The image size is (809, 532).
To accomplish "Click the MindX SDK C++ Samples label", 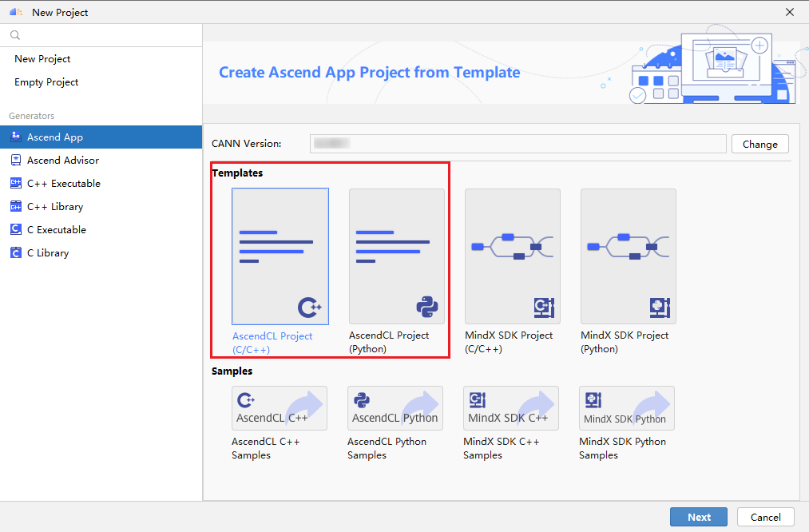I will point(502,448).
